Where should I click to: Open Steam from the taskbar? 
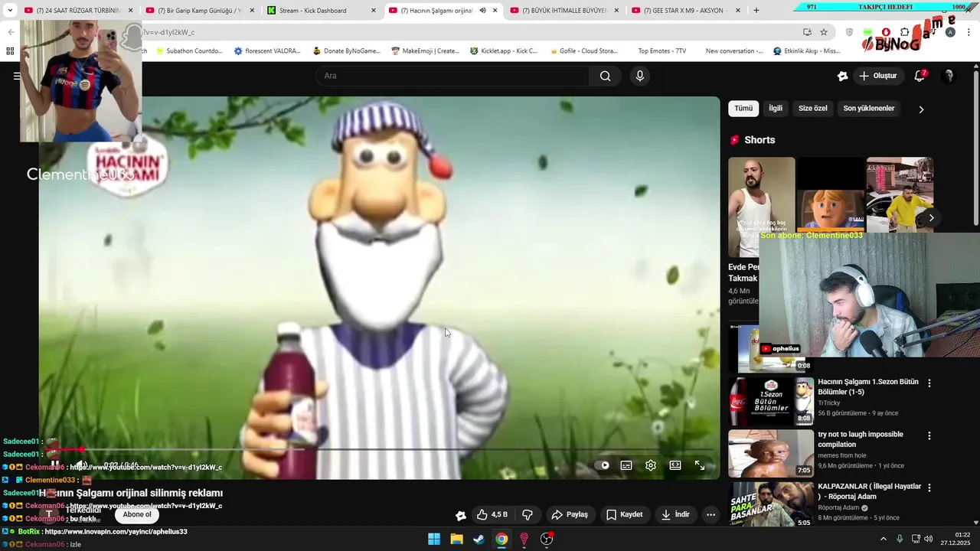(x=479, y=539)
